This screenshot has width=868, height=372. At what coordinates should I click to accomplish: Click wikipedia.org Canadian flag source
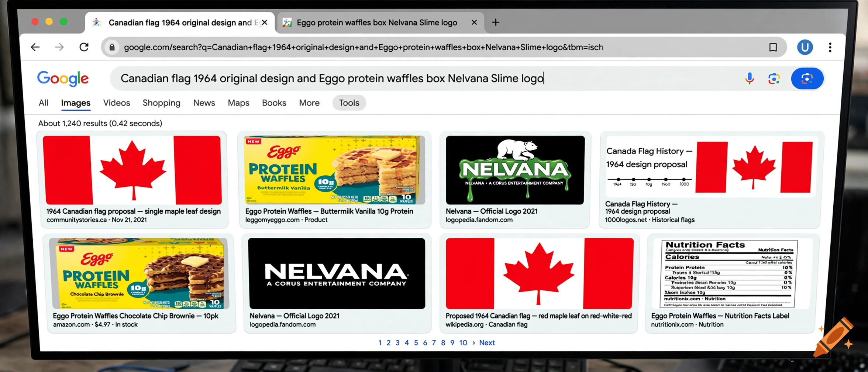(486, 325)
